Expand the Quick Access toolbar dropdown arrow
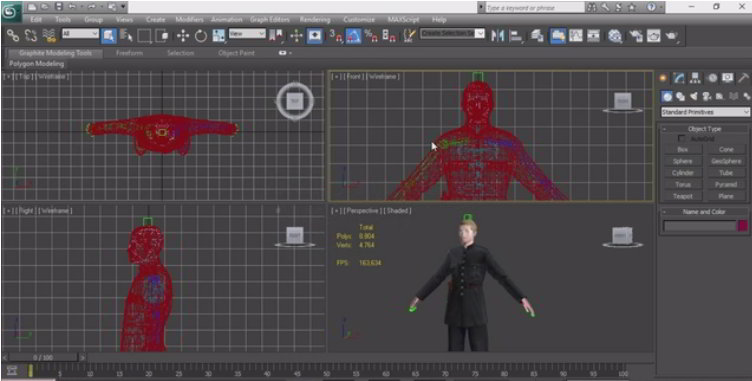 [x=123, y=7]
